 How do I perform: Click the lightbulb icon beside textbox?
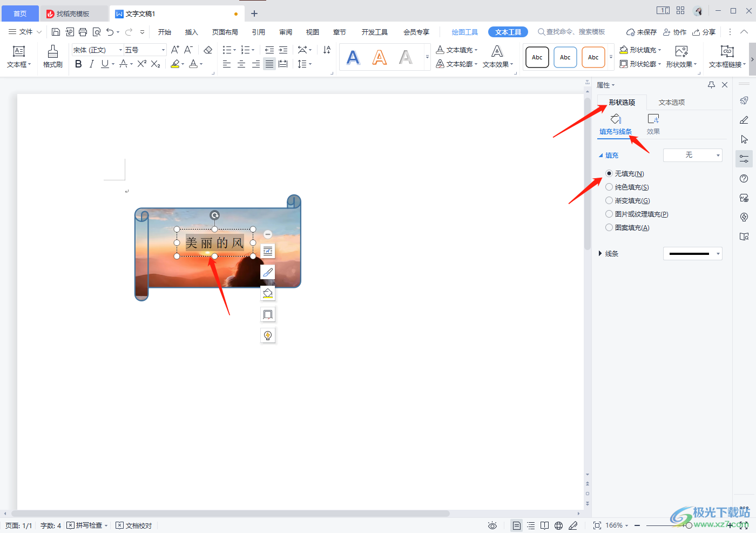[268, 335]
